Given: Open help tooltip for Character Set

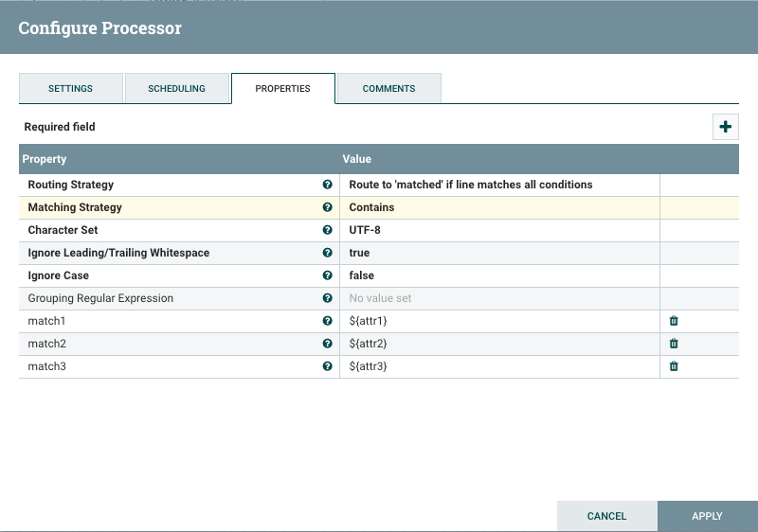Looking at the screenshot, I should (x=328, y=230).
